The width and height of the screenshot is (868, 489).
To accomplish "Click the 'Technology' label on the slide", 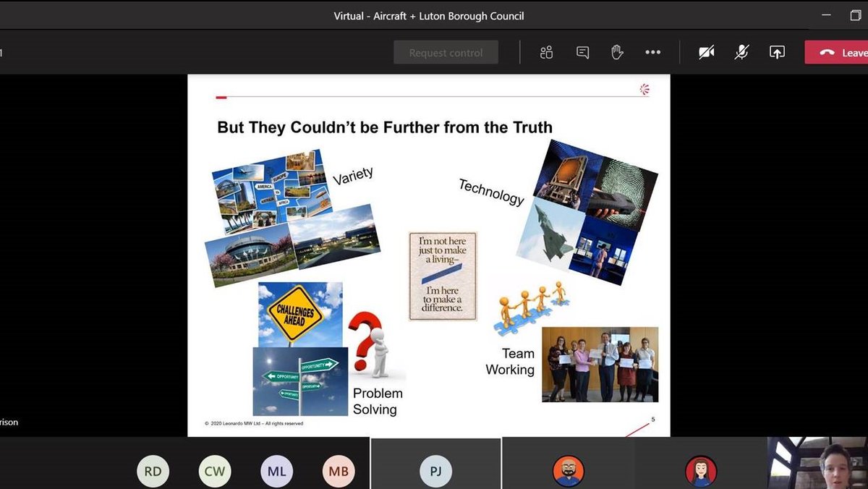I will pos(491,192).
